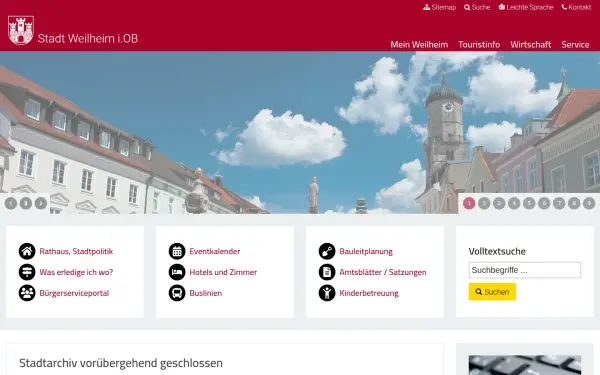Click the house icon beside Rathaus, Stadtpolitik

tap(27, 251)
